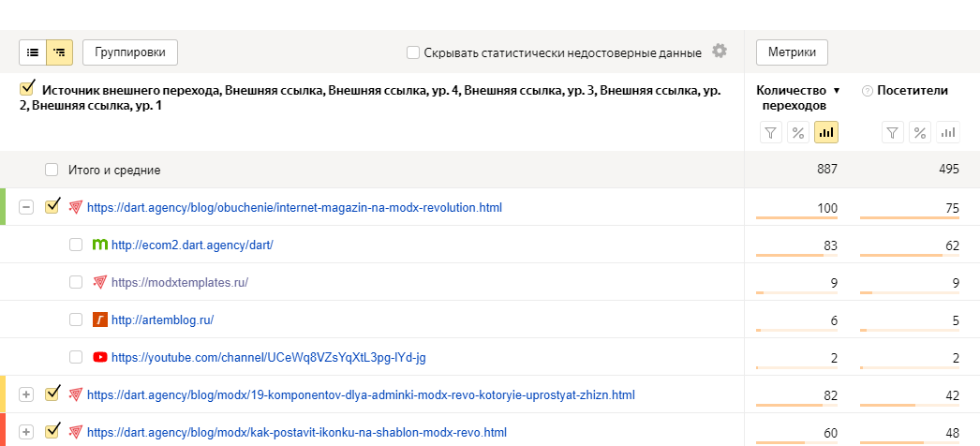The height and width of the screenshot is (446, 980).
Task: Filter icon under Посетители
Action: click(x=893, y=132)
